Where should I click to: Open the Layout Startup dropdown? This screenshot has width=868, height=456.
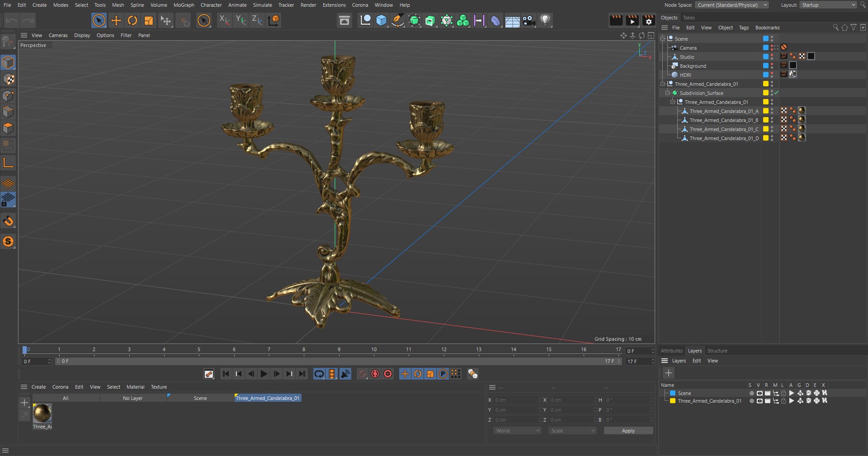pyautogui.click(x=828, y=5)
